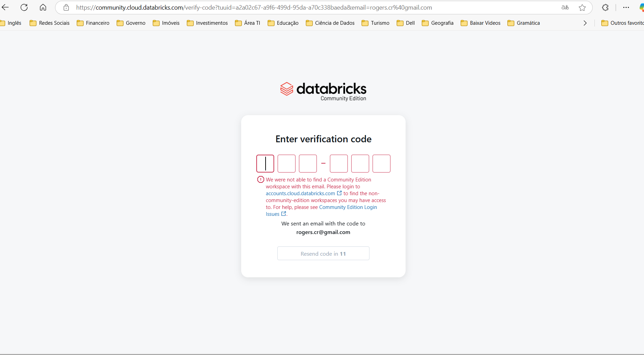Go back using the browser back arrow
Image resolution: width=644 pixels, height=355 pixels.
point(5,7)
